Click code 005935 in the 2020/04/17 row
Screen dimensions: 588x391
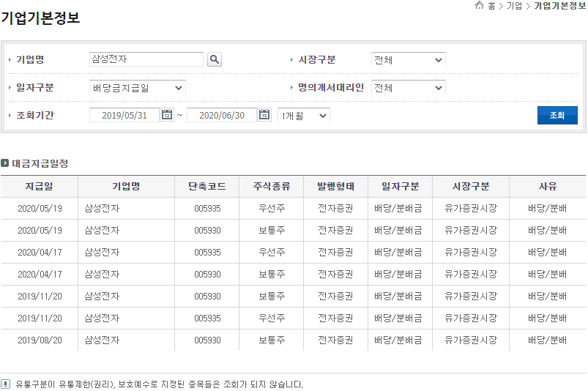click(x=207, y=253)
